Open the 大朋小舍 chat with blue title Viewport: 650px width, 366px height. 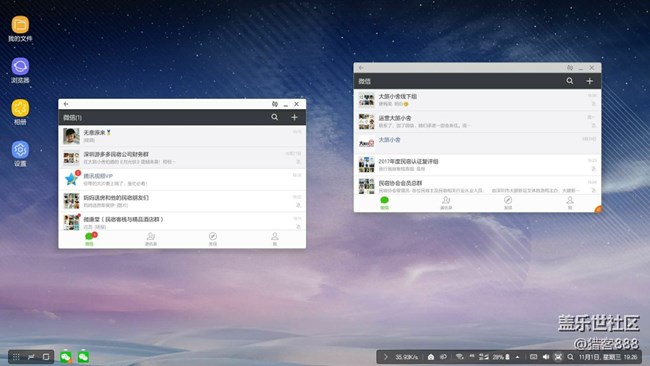477,143
